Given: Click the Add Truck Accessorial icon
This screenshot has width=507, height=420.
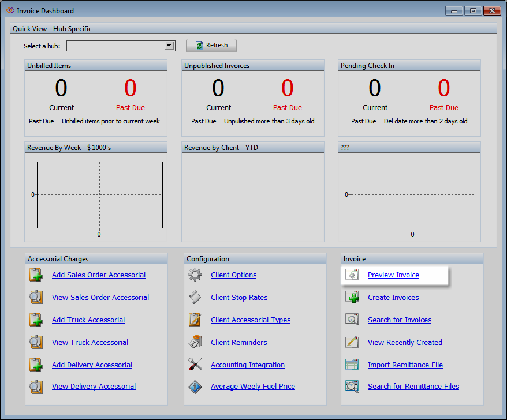Looking at the screenshot, I should (36, 320).
